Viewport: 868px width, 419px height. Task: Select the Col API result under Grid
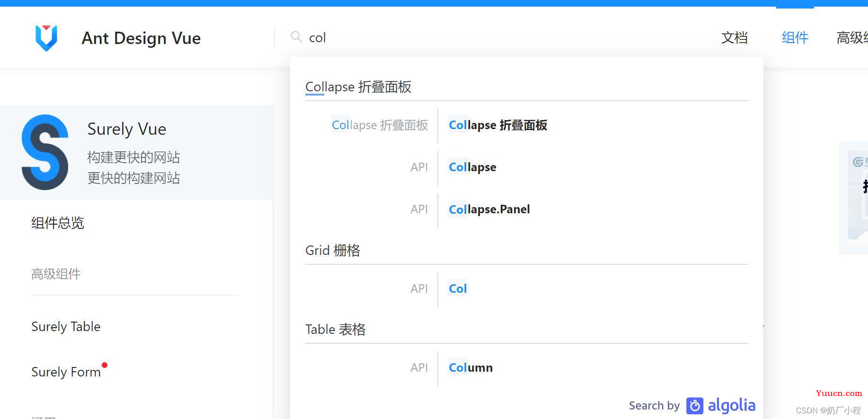click(458, 288)
